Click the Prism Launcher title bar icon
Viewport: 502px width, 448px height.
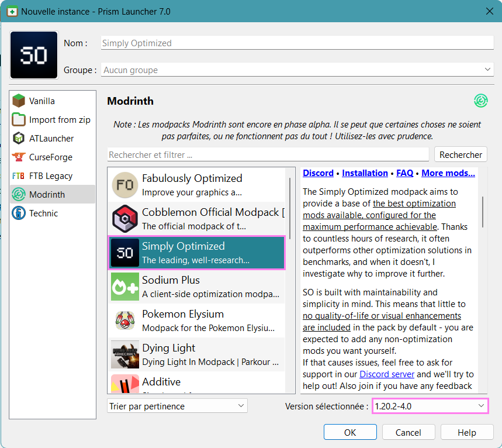click(12, 12)
